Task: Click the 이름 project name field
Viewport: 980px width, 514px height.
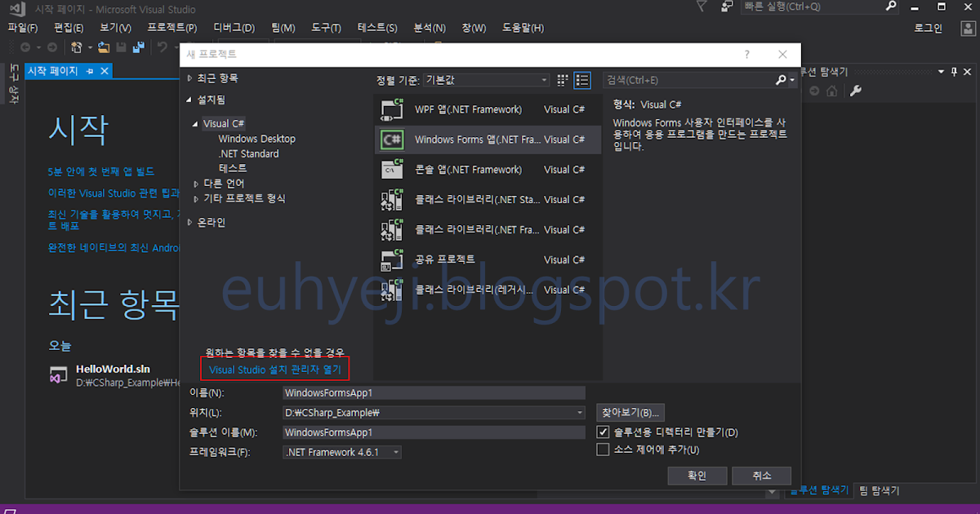Action: pos(434,393)
